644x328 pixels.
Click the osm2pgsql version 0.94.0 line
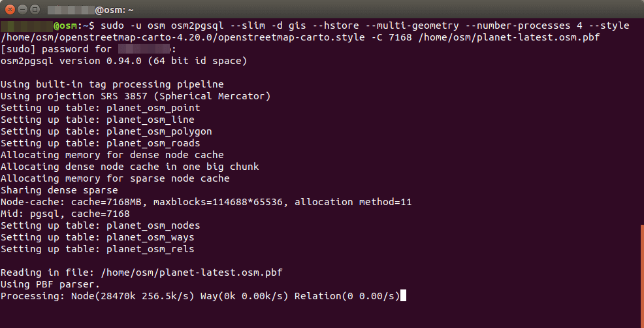pos(123,61)
